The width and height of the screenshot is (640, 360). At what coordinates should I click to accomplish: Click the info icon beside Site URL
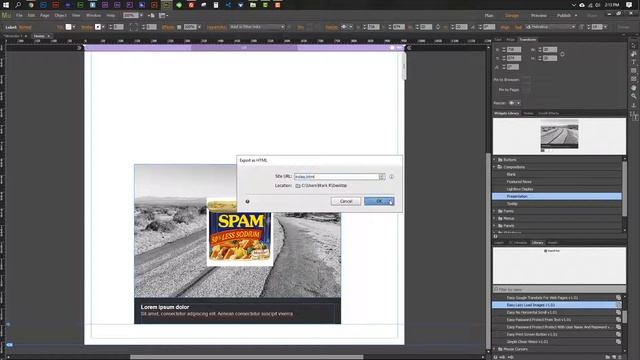pyautogui.click(x=391, y=177)
